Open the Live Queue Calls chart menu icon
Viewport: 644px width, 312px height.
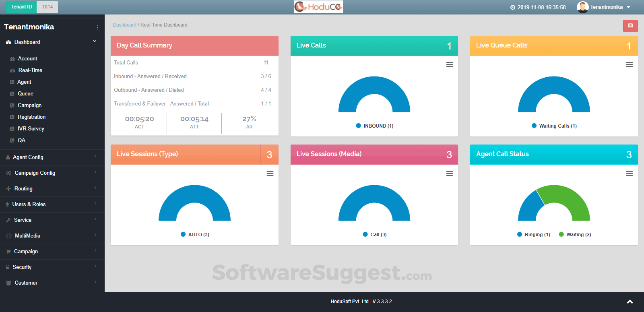tap(629, 65)
